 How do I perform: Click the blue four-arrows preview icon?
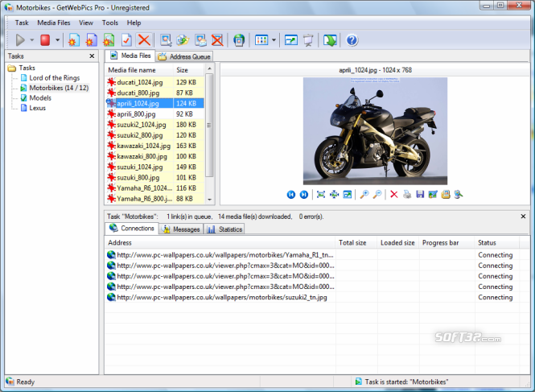(x=334, y=195)
